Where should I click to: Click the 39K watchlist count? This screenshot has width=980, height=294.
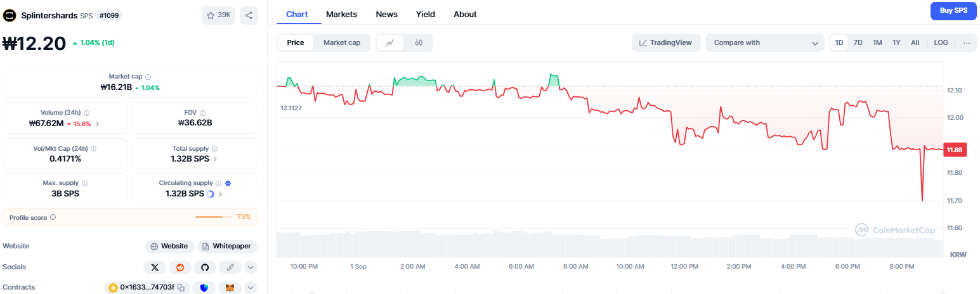[x=224, y=15]
